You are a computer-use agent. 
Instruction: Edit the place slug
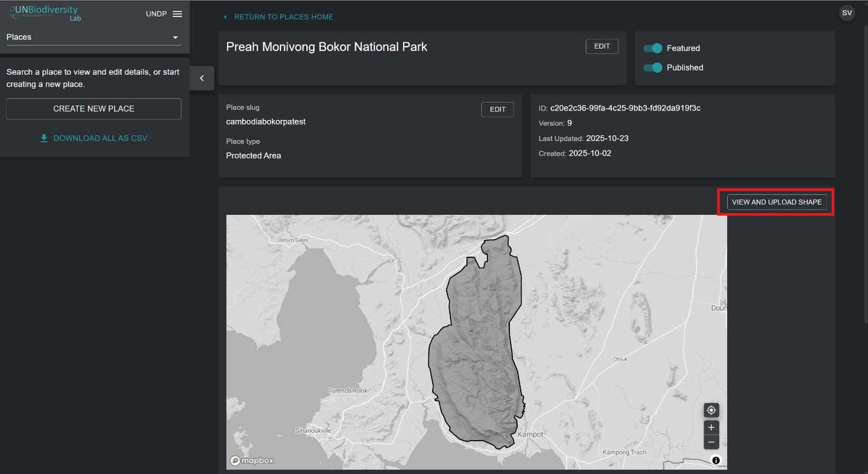coord(497,109)
